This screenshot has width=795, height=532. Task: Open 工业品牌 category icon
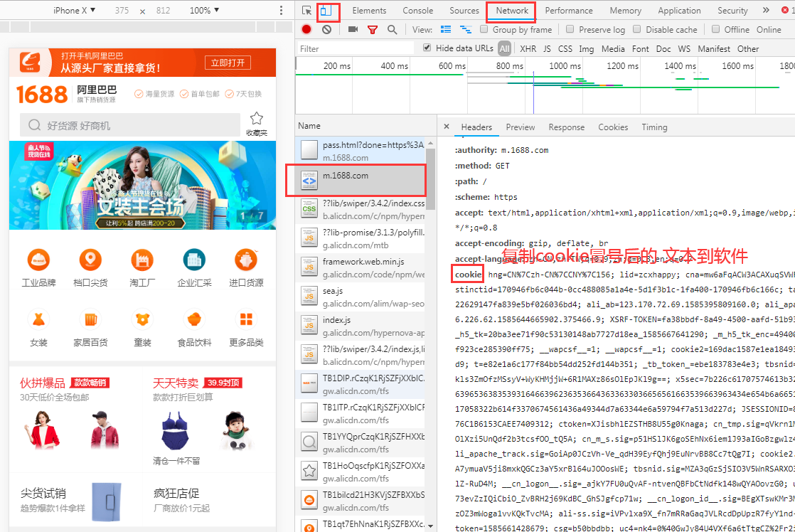point(38,260)
